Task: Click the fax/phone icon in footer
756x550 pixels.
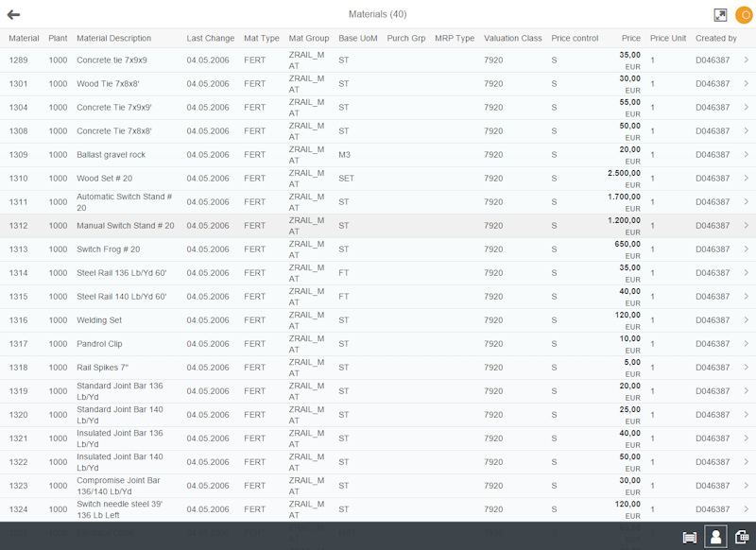Action: click(743, 537)
